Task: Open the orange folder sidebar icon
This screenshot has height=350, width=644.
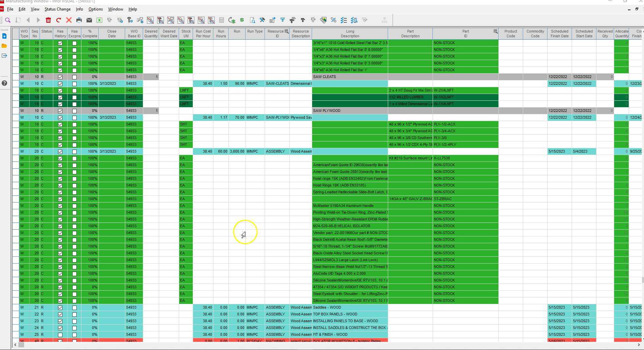Action: click(x=4, y=46)
